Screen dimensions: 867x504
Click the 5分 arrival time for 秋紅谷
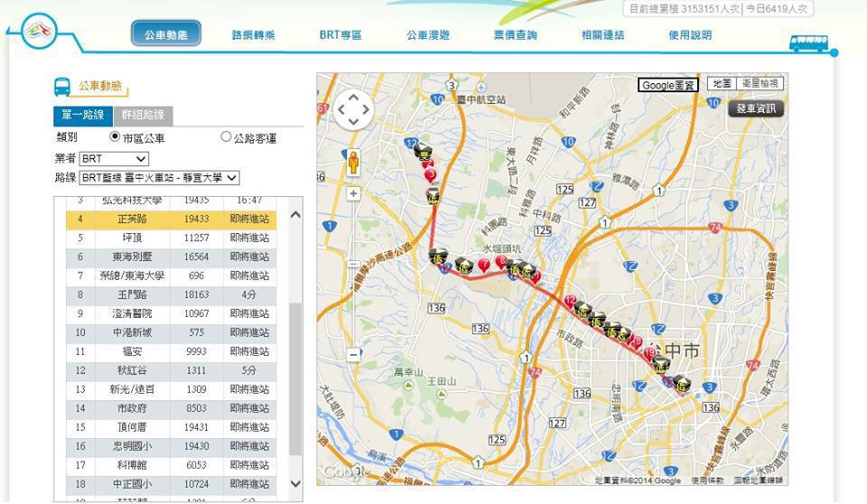pyautogui.click(x=249, y=370)
